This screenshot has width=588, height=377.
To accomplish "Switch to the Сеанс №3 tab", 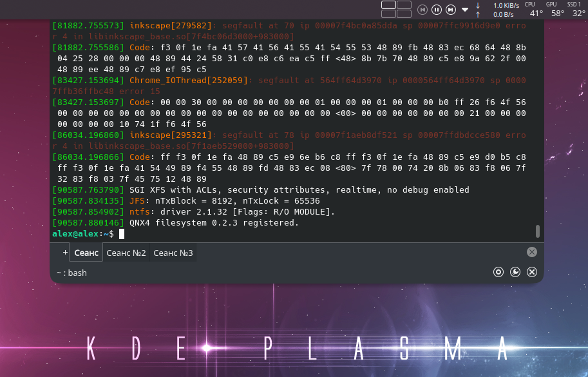I will point(173,253).
